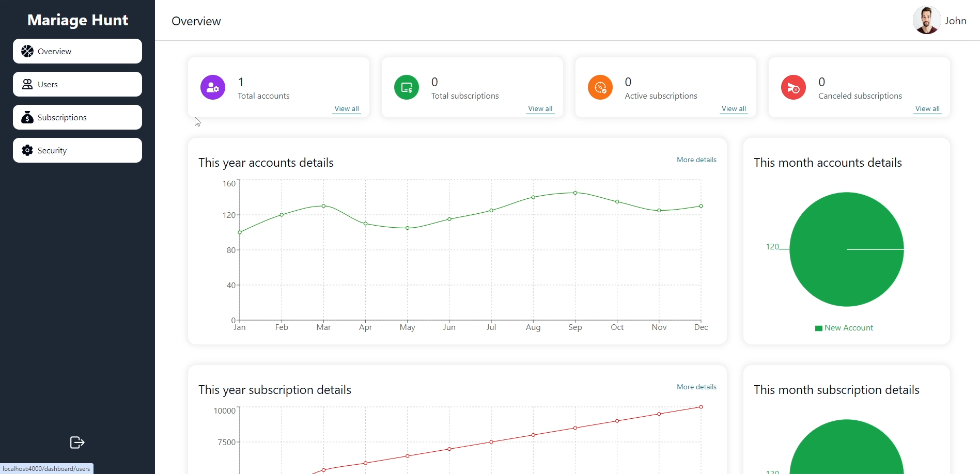Click the logout icon at sidebar bottom
Image resolution: width=980 pixels, height=474 pixels.
(x=77, y=443)
